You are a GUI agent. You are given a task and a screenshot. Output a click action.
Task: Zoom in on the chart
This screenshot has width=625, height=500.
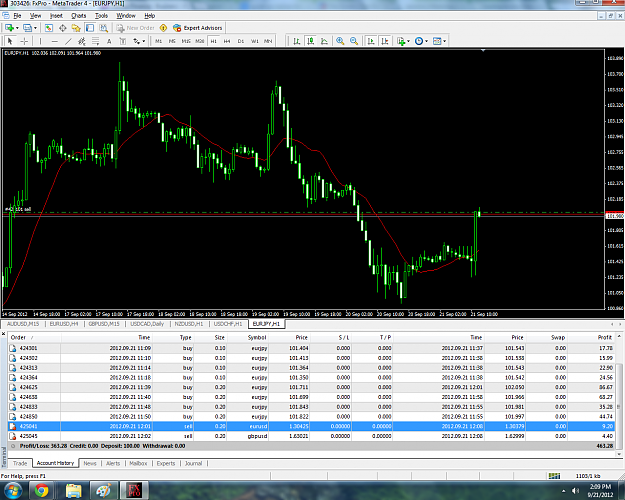(x=340, y=41)
